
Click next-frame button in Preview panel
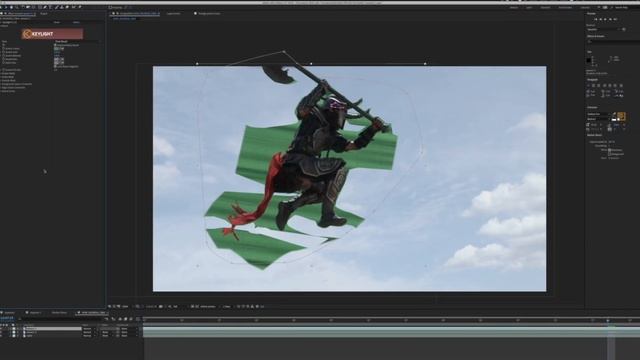(611, 19)
